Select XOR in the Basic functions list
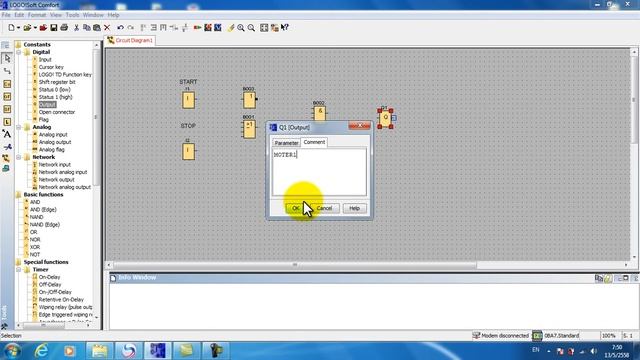 tap(35, 247)
